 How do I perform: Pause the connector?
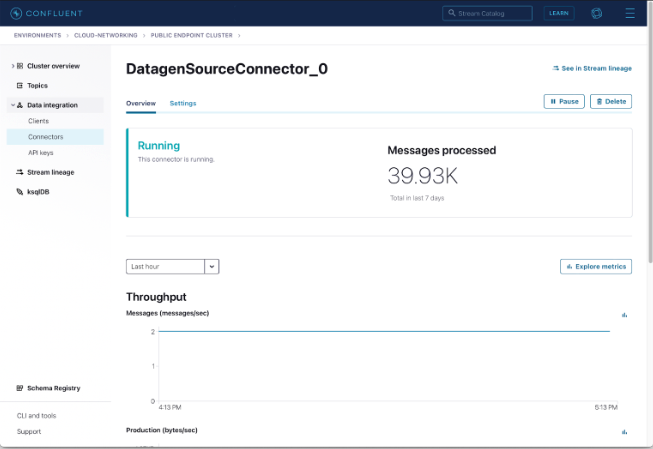564,101
